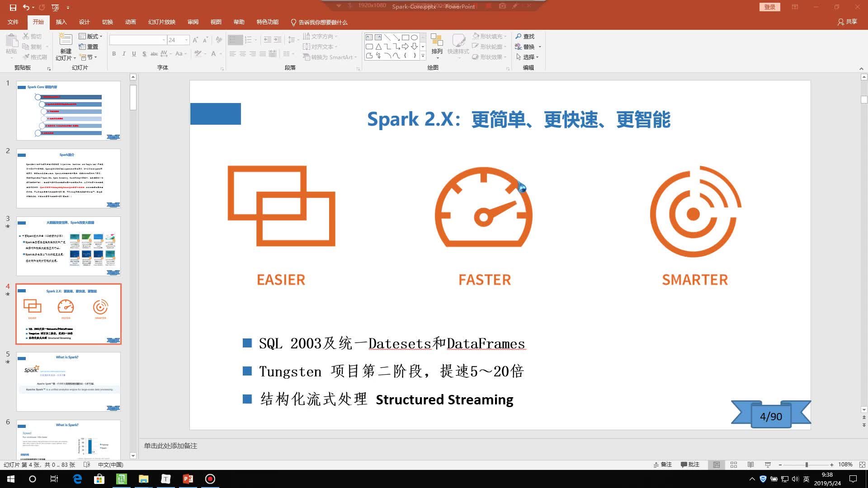Toggle bold formatting
The height and width of the screenshot is (488, 868).
pyautogui.click(x=113, y=54)
